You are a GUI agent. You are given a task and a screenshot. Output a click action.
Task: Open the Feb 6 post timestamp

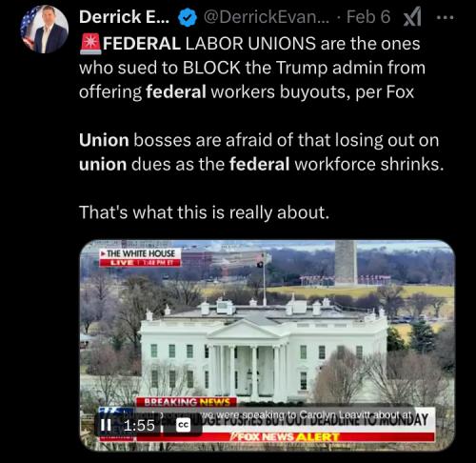[368, 17]
